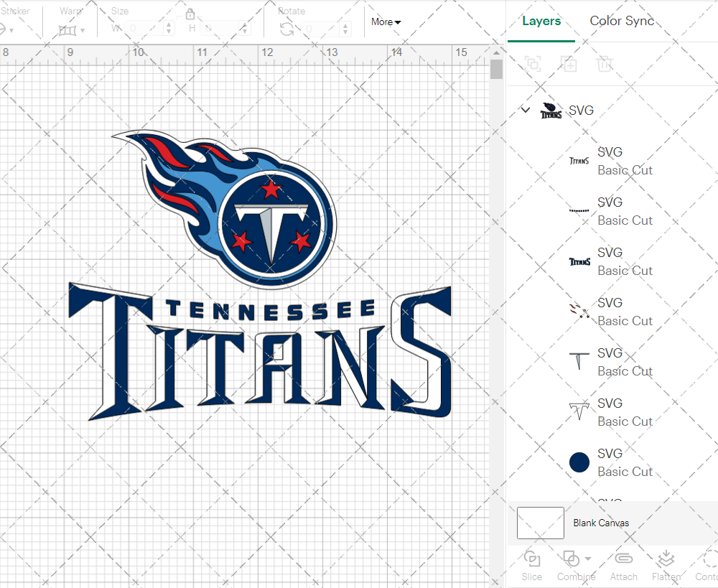
Task: Click the large TITANS wordmark on canvas
Action: 260,353
